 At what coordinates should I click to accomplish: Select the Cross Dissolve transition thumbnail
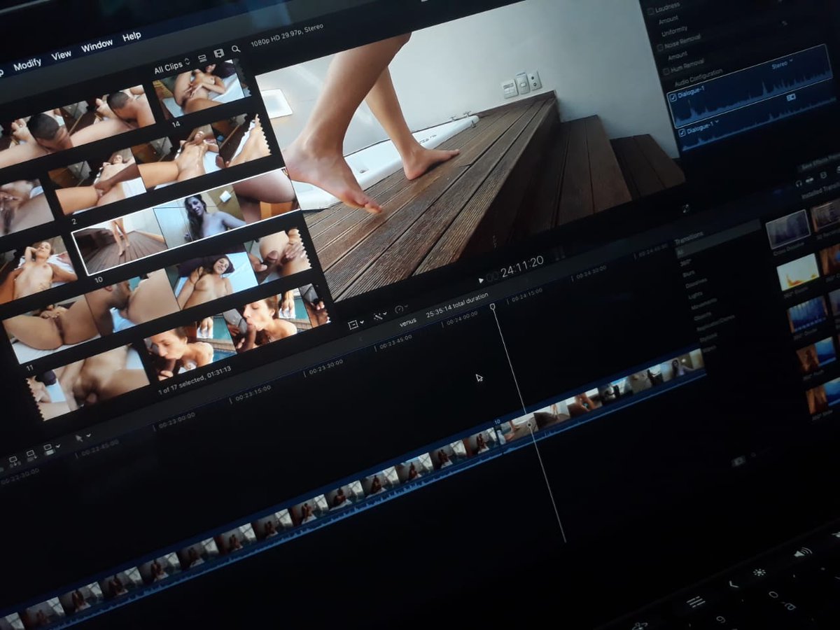click(x=787, y=230)
